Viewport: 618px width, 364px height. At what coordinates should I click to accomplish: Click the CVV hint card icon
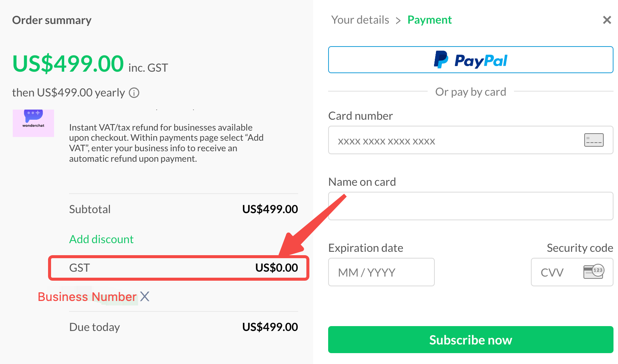pyautogui.click(x=593, y=271)
